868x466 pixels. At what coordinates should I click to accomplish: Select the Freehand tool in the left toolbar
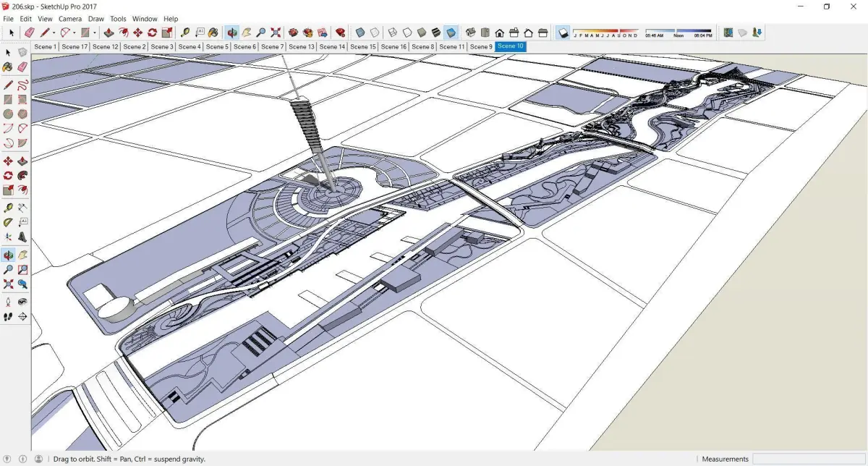pyautogui.click(x=22, y=85)
